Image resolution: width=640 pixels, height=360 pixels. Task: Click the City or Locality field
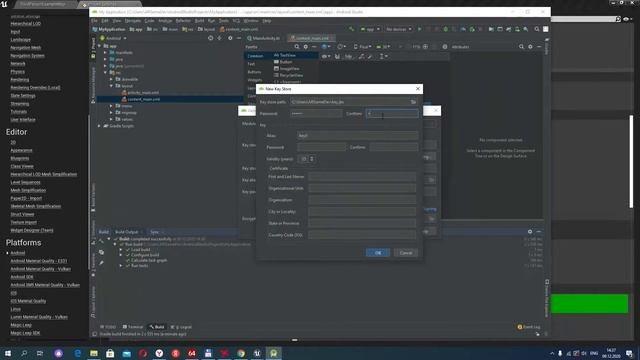[x=362, y=211]
